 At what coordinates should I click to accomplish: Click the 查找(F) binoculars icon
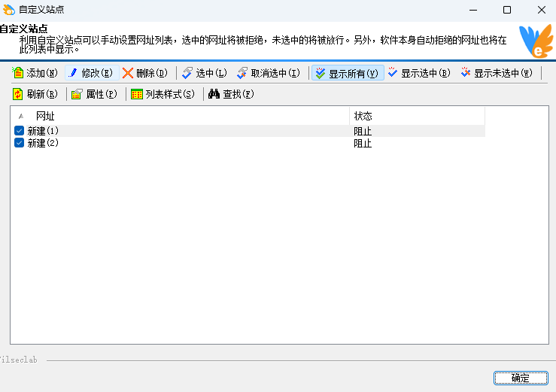click(214, 93)
